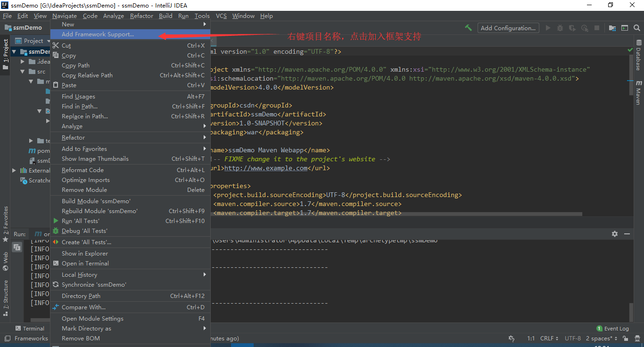The image size is (644, 347).
Task: Click the restore layout icon in Run panel
Action: 17,247
